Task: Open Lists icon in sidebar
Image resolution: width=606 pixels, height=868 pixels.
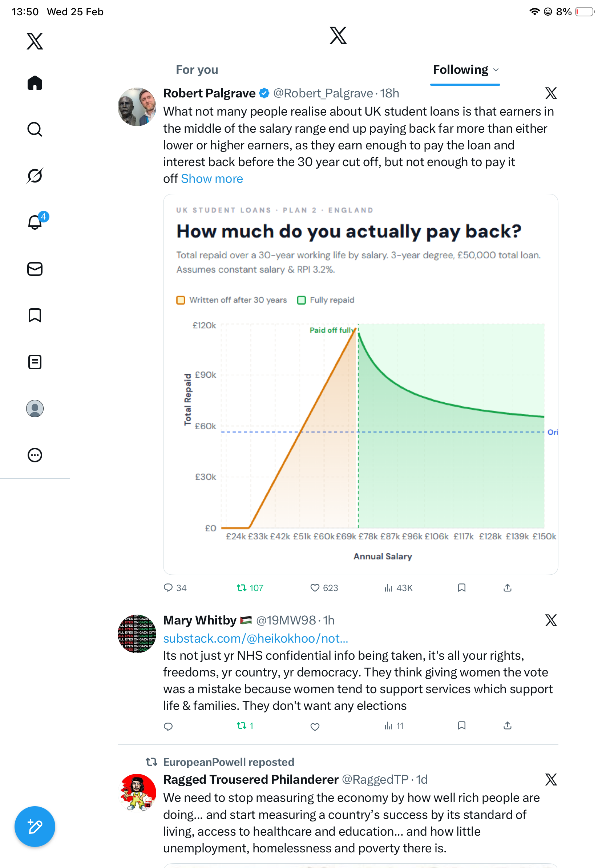Action: (35, 362)
